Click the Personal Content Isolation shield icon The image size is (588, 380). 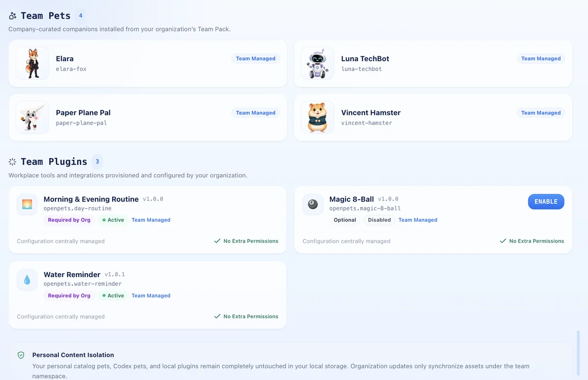coord(21,355)
